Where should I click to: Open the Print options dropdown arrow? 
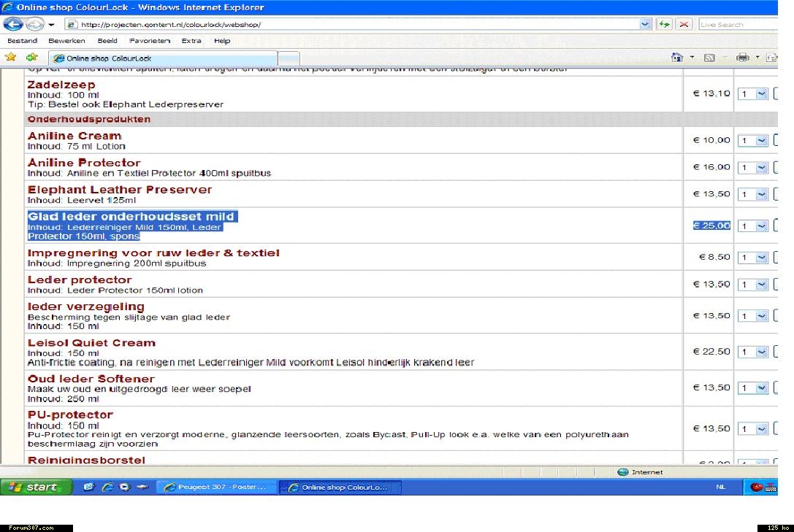pos(757,57)
